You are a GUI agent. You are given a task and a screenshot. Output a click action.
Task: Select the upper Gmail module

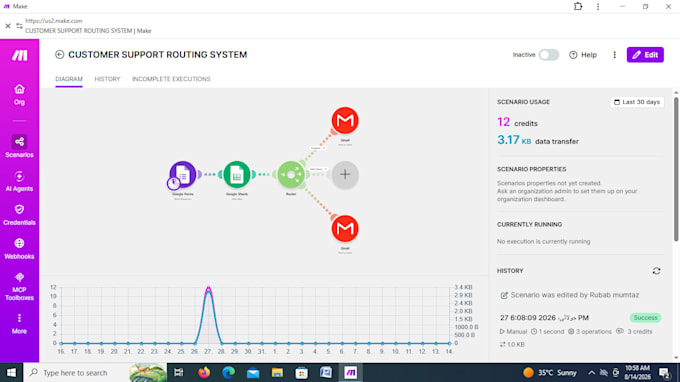coord(345,120)
